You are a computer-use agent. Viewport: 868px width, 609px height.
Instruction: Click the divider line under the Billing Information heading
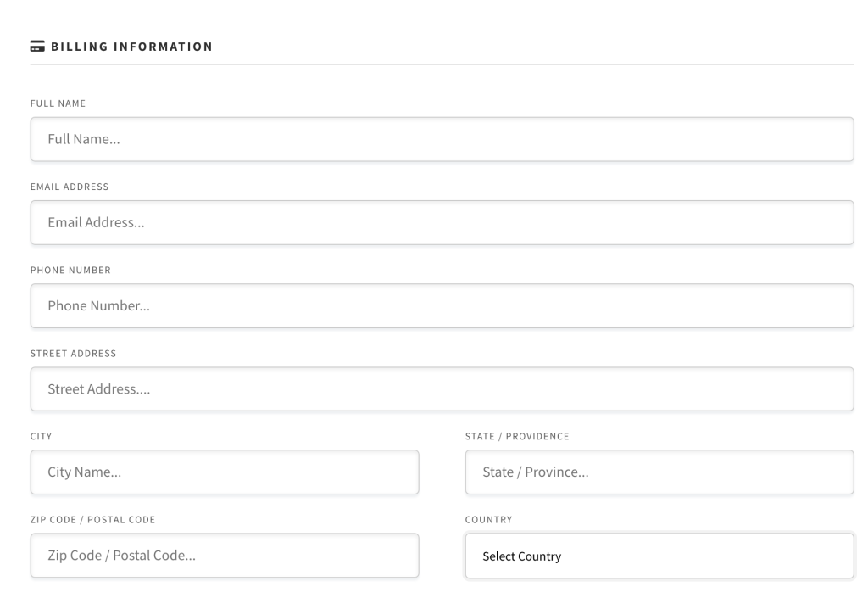[442, 64]
